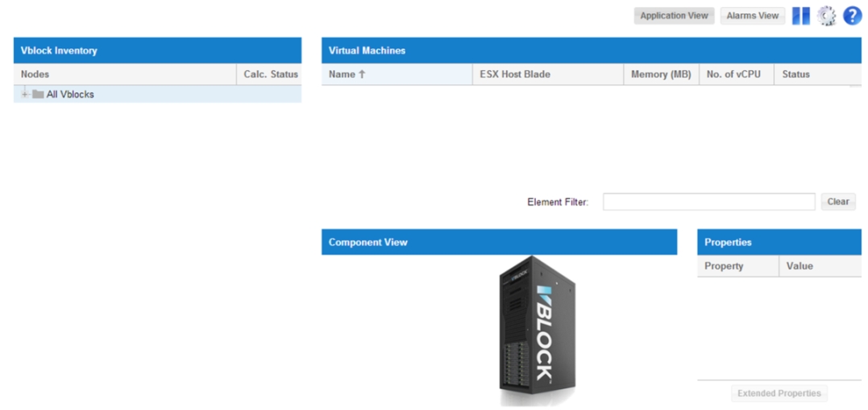
Task: Click the Memory (MB) column header
Action: [x=661, y=74]
